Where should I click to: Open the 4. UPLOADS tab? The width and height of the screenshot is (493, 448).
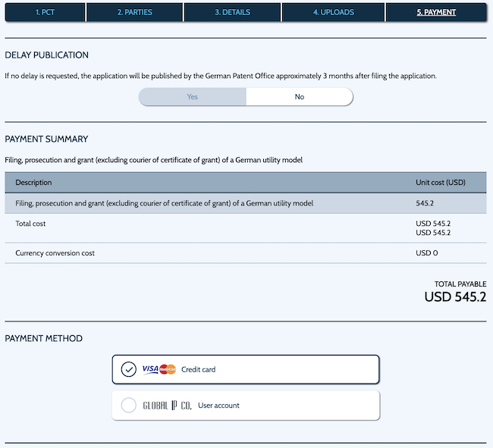[333, 12]
